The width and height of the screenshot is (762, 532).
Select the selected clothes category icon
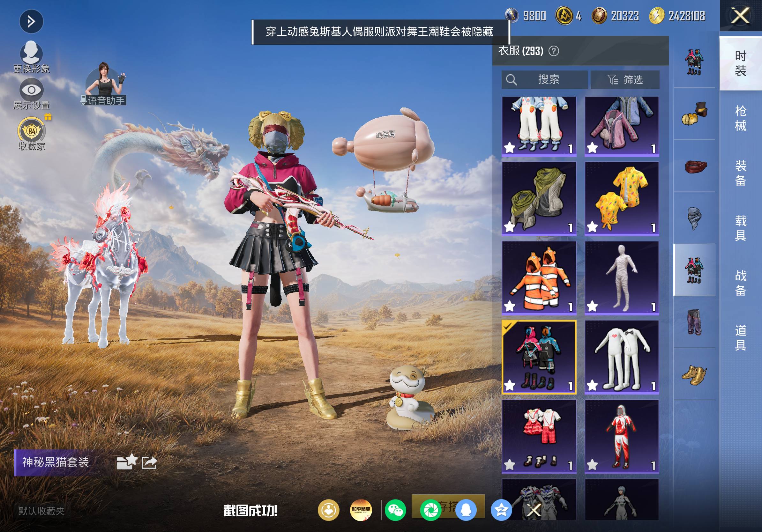click(x=694, y=270)
